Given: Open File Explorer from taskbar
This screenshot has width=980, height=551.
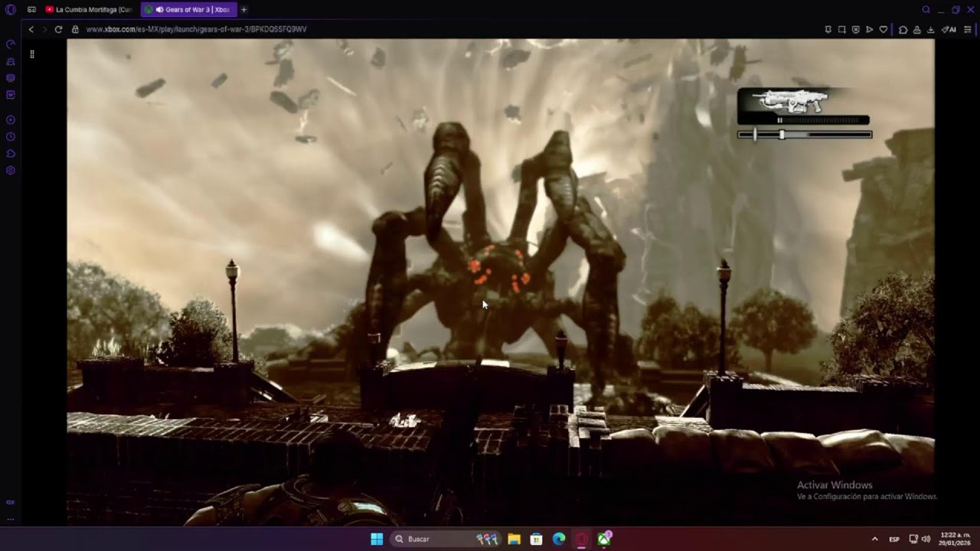Looking at the screenshot, I should [514, 539].
